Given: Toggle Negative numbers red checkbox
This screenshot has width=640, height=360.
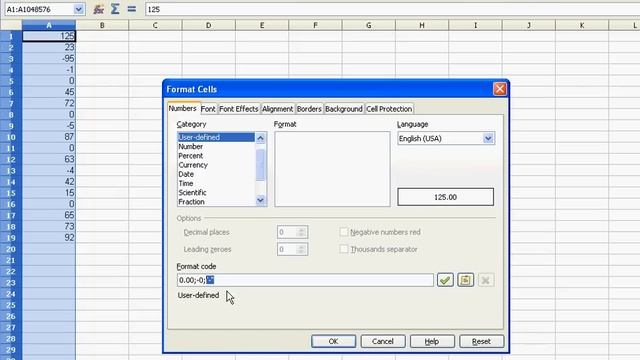Looking at the screenshot, I should (344, 232).
